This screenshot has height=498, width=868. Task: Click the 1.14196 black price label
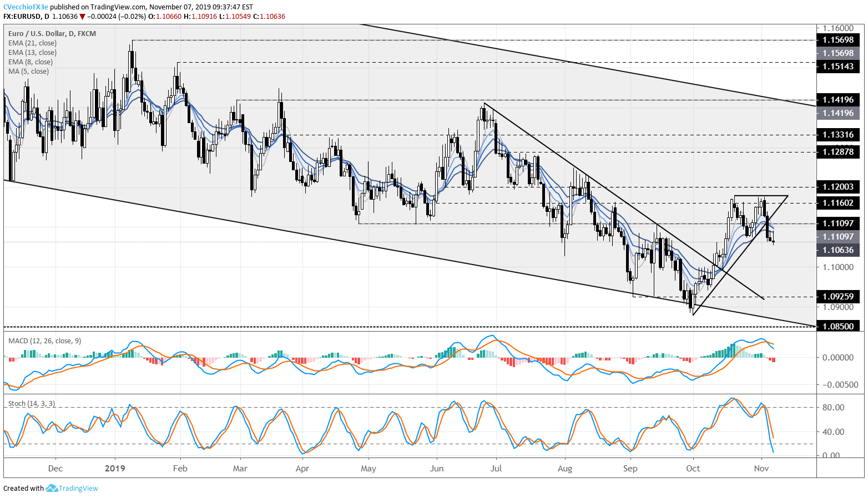click(838, 100)
